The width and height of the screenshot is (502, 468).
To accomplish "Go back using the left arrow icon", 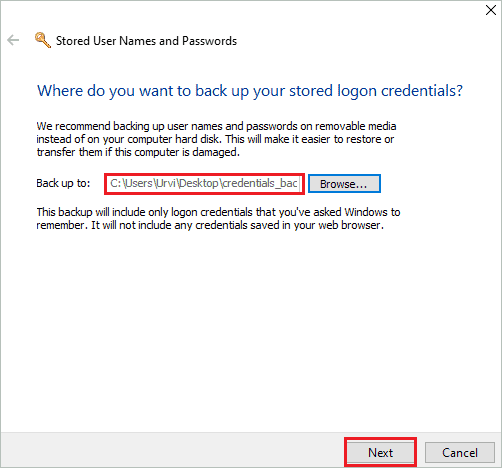I will 13,40.
